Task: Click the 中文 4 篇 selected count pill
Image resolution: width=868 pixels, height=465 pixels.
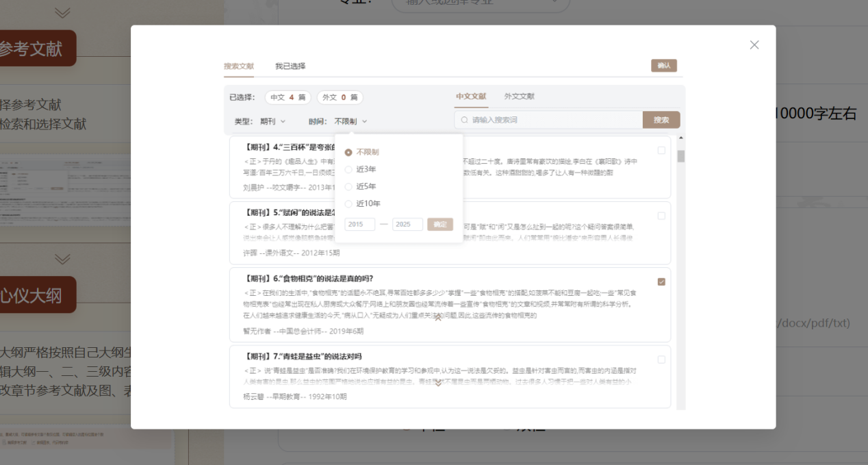Action: tap(289, 97)
